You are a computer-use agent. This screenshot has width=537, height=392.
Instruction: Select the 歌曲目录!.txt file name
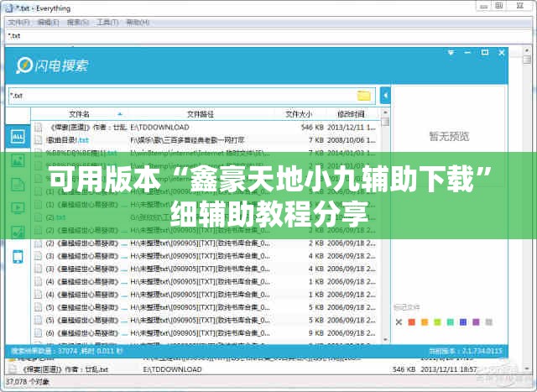(x=67, y=140)
